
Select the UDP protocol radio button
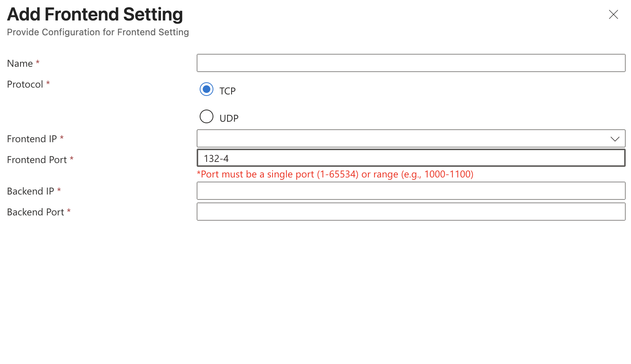207,116
